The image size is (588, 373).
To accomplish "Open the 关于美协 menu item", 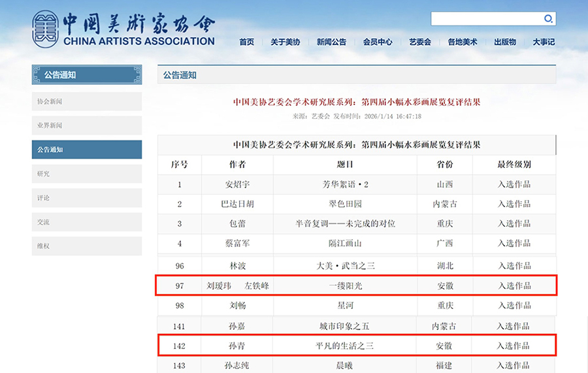I will click(285, 42).
